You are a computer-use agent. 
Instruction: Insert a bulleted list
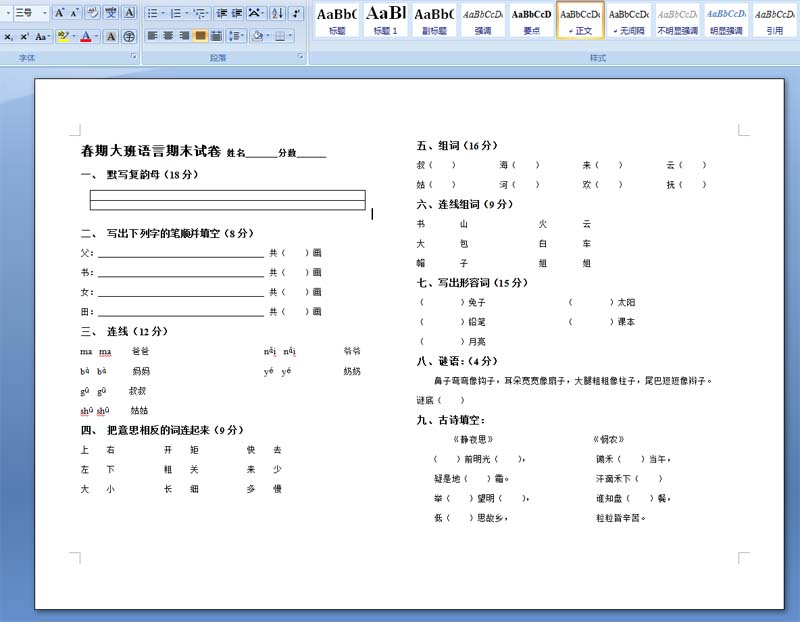pyautogui.click(x=153, y=13)
